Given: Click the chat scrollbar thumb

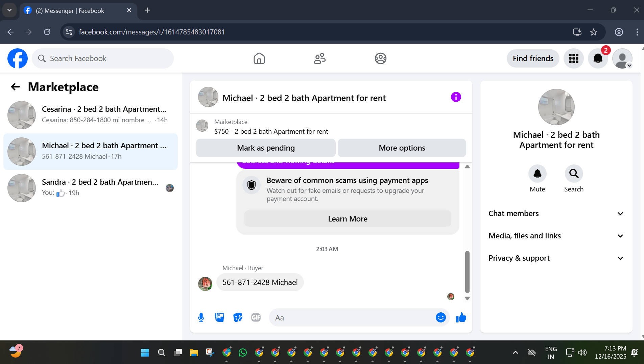Looking at the screenshot, I should [467, 272].
